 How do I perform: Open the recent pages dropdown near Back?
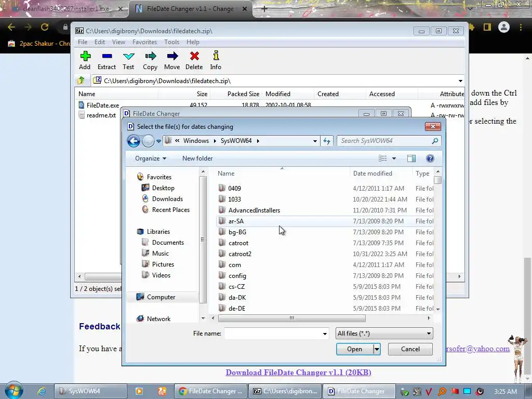(158, 141)
